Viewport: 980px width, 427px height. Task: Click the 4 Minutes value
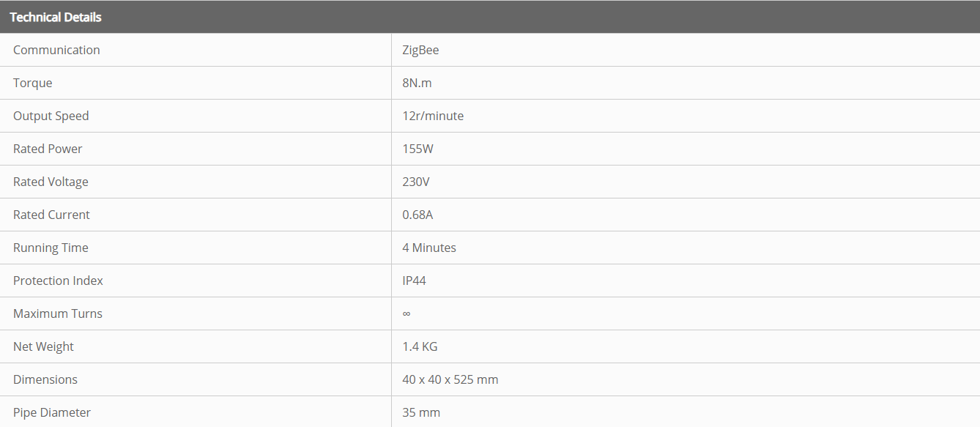(x=429, y=248)
